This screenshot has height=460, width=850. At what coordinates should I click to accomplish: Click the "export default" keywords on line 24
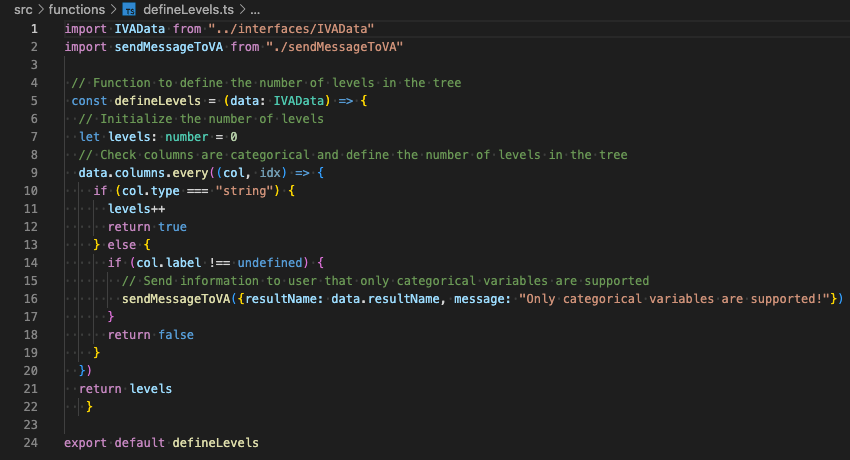click(x=114, y=443)
